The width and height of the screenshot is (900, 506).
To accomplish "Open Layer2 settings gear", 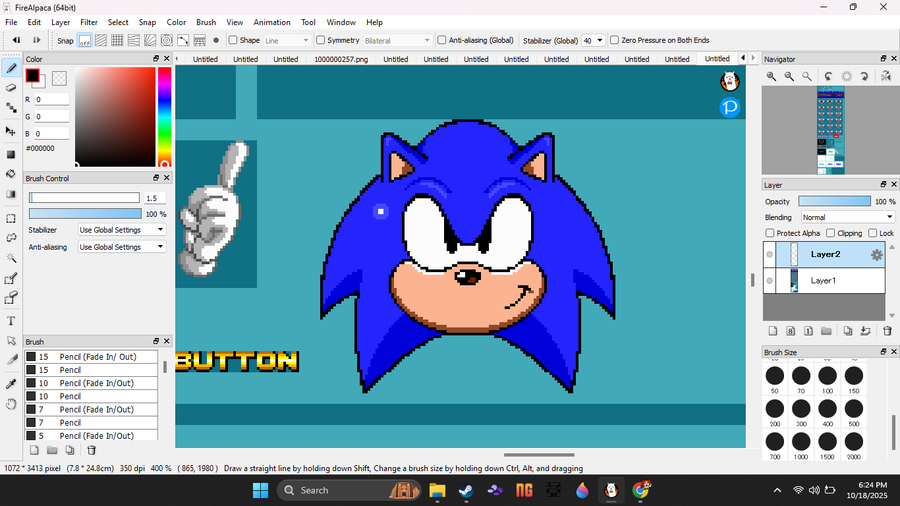I will click(x=876, y=255).
